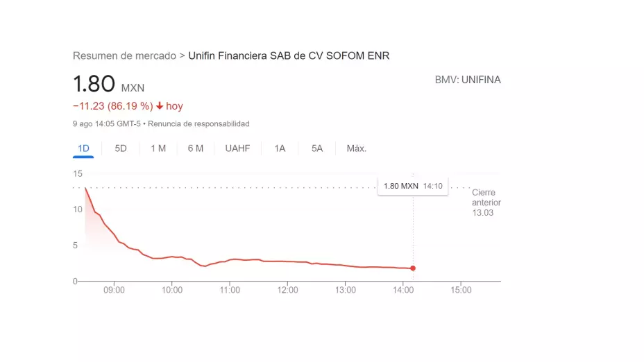Screen dimensions: 644x362
Task: Click the 15 value on the y-axis
Action: point(78,174)
